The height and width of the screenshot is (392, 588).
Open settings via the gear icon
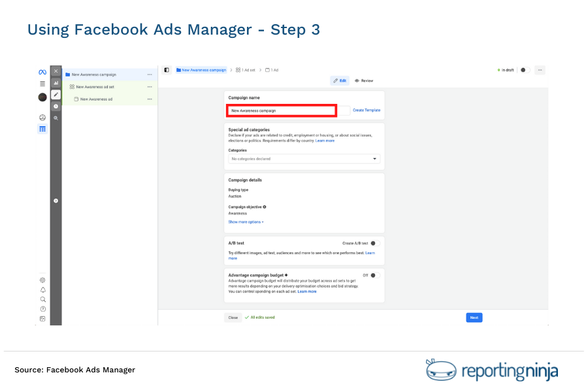(42, 280)
